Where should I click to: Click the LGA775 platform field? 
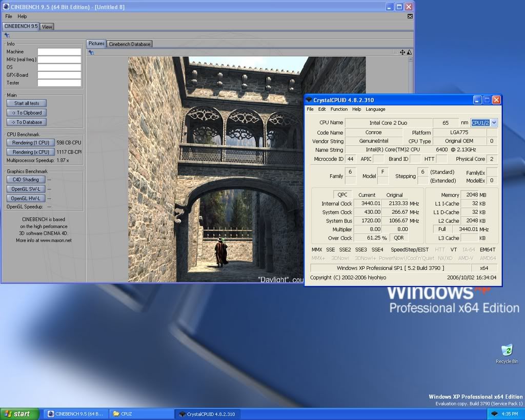coord(459,133)
